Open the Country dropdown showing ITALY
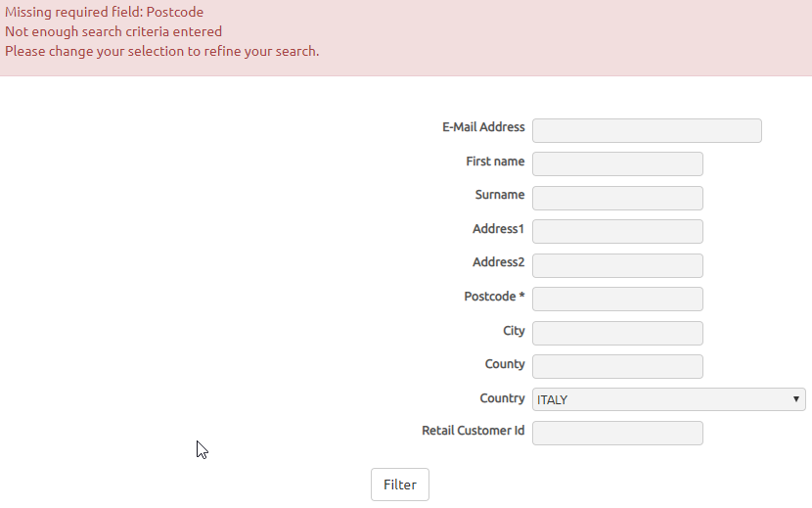The image size is (812, 508). pos(668,399)
